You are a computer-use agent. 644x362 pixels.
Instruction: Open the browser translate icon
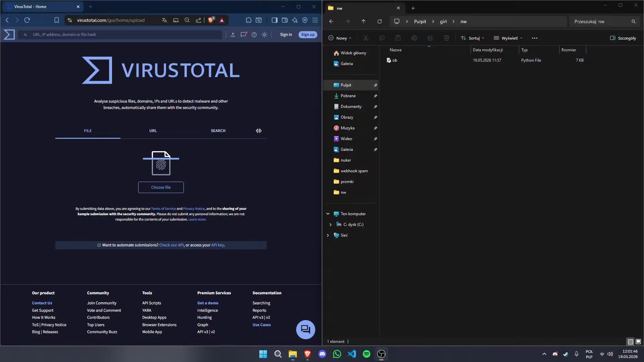[x=164, y=20]
